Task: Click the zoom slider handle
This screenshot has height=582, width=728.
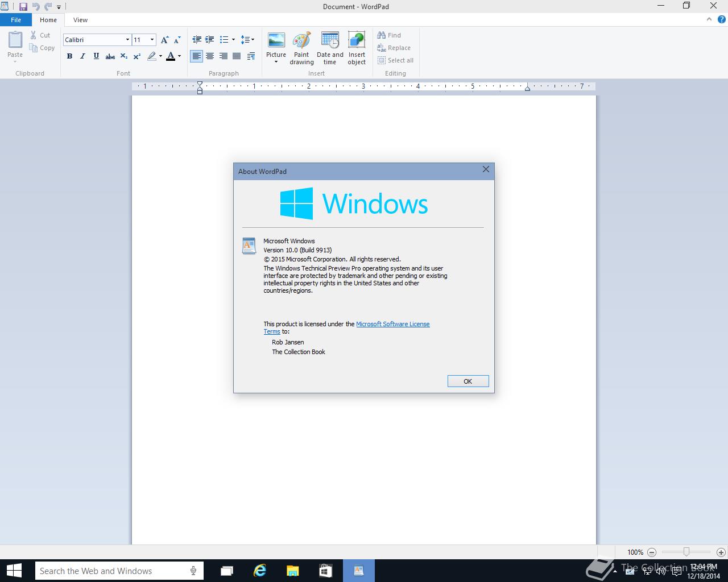Action: [x=686, y=552]
